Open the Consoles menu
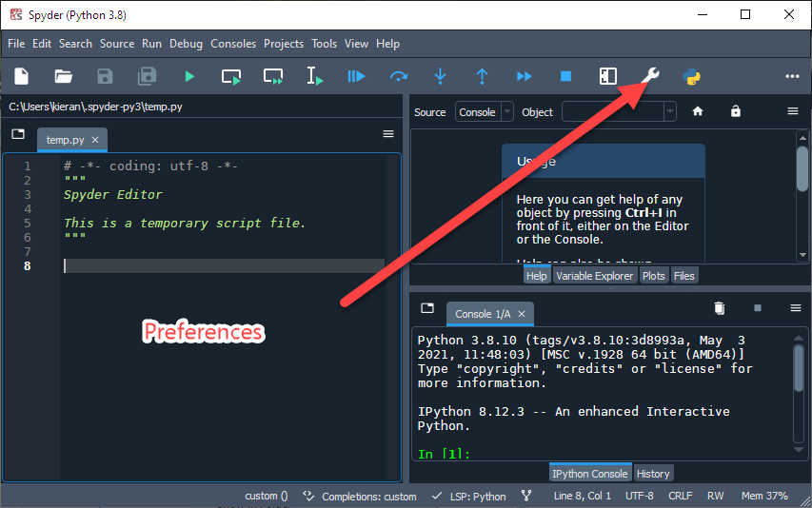 pos(233,44)
